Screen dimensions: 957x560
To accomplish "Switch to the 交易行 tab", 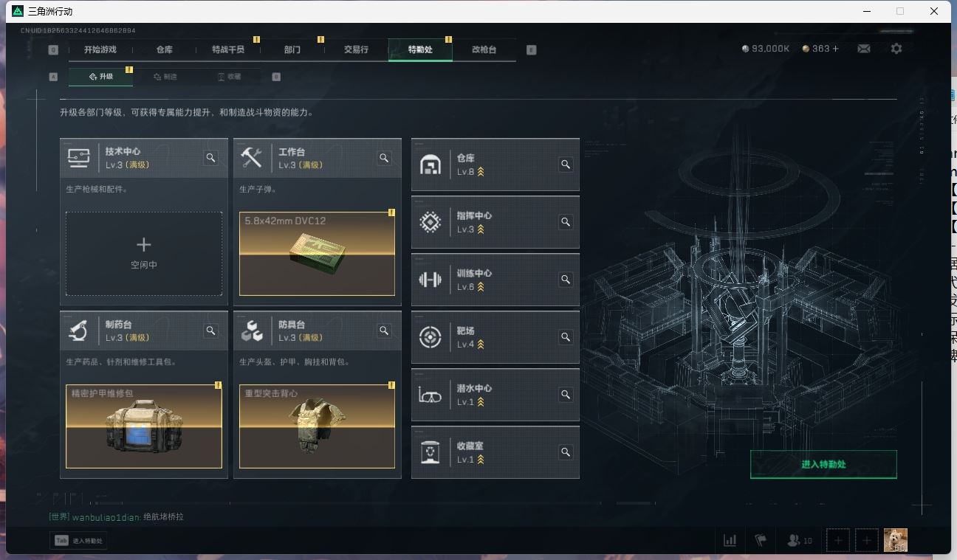I will [356, 49].
